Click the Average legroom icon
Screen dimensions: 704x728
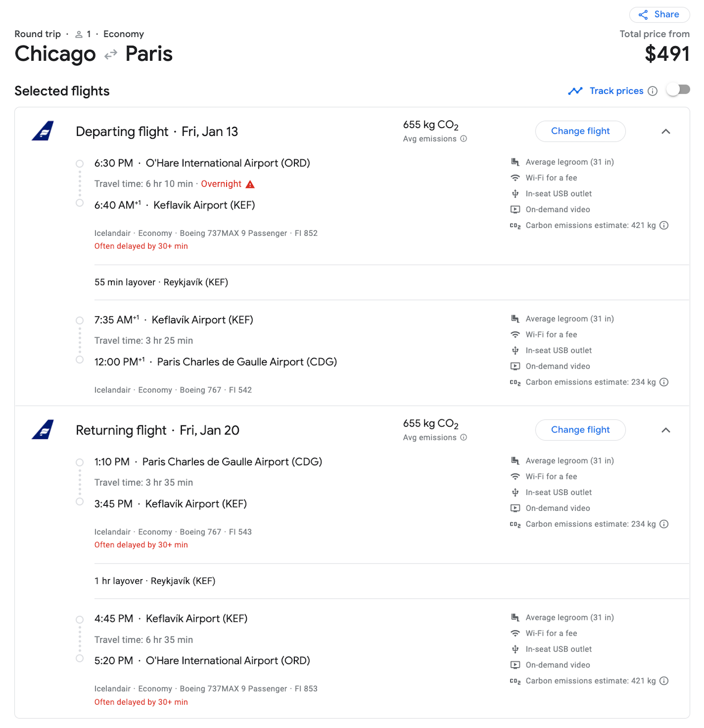point(515,162)
